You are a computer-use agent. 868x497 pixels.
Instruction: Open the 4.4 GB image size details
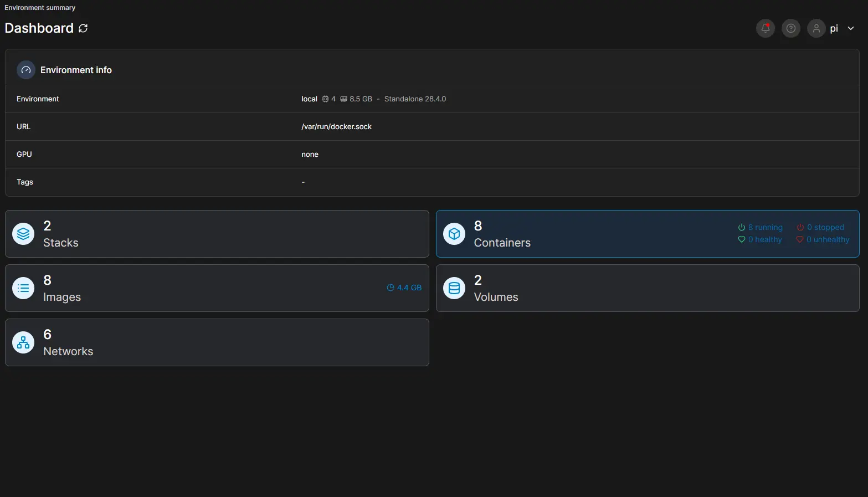click(x=404, y=288)
